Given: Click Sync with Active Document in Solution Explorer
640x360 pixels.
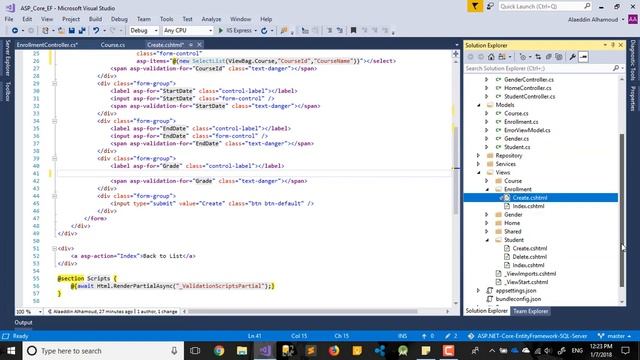Looking at the screenshot, I should point(538,57).
